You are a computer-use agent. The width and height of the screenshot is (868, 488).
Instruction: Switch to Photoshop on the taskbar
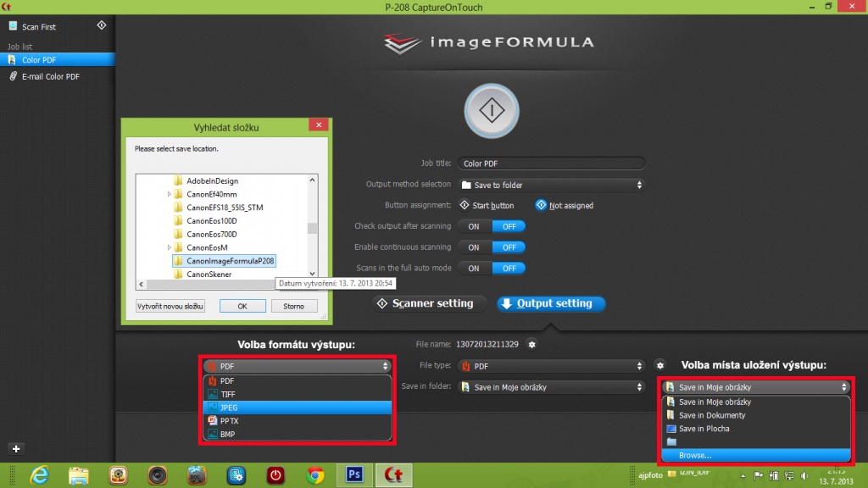pyautogui.click(x=354, y=474)
